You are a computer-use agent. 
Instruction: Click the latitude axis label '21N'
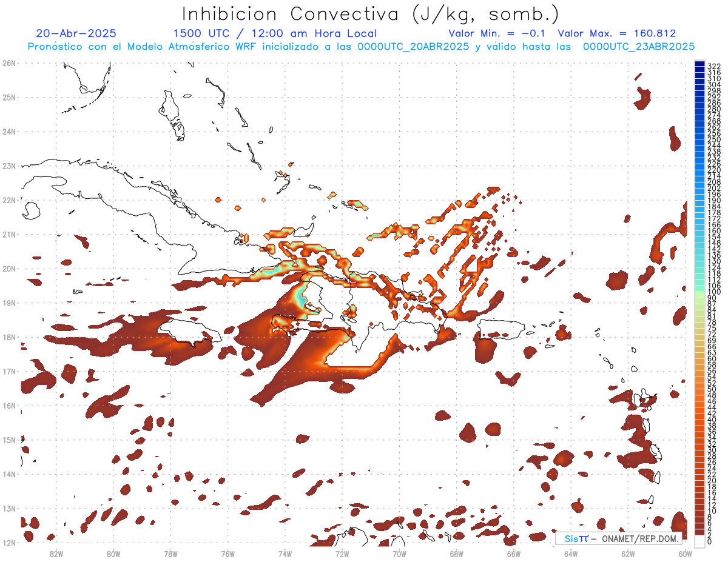tap(8, 234)
